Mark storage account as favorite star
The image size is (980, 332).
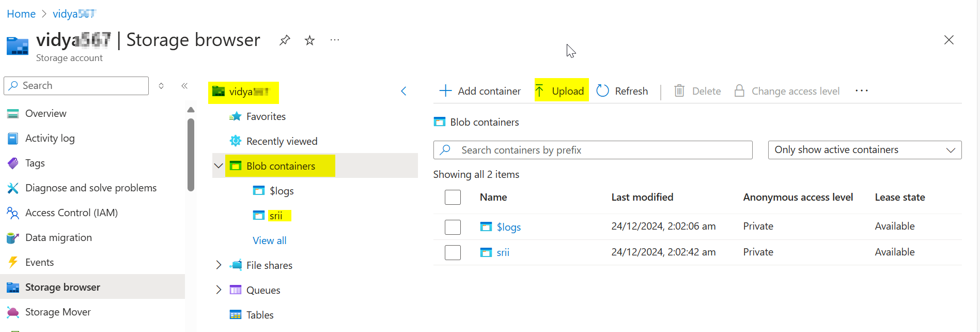pyautogui.click(x=309, y=40)
